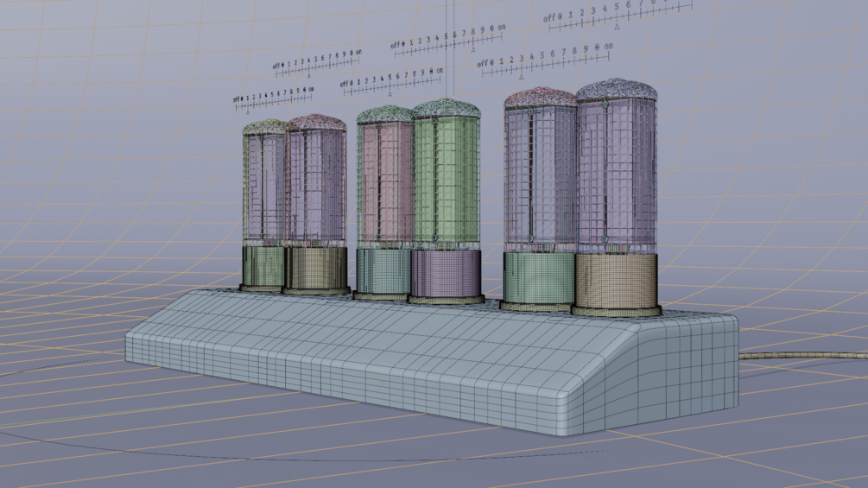Image resolution: width=868 pixels, height=488 pixels.
Task: Select the all-green glass tube body
Action: pos(447,177)
